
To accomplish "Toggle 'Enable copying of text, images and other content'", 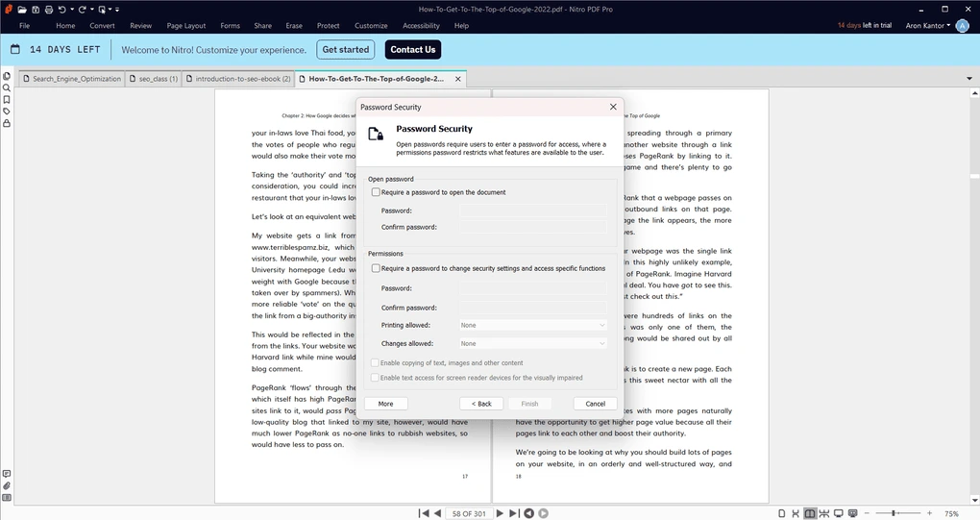I will (x=375, y=362).
